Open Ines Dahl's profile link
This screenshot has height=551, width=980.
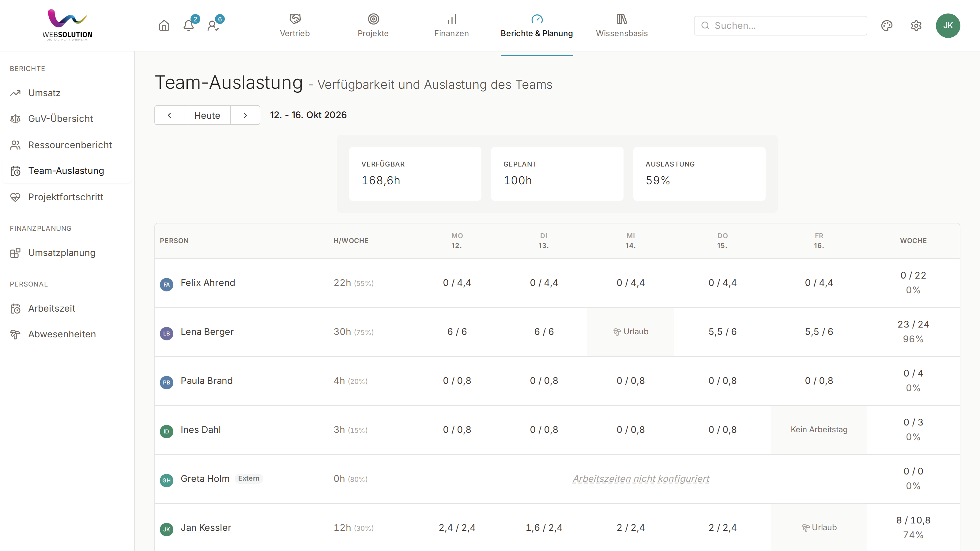tap(201, 430)
